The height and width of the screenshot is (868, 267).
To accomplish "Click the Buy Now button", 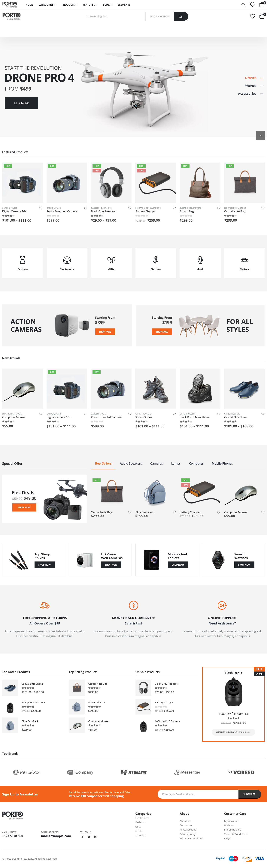I will 21,103.
